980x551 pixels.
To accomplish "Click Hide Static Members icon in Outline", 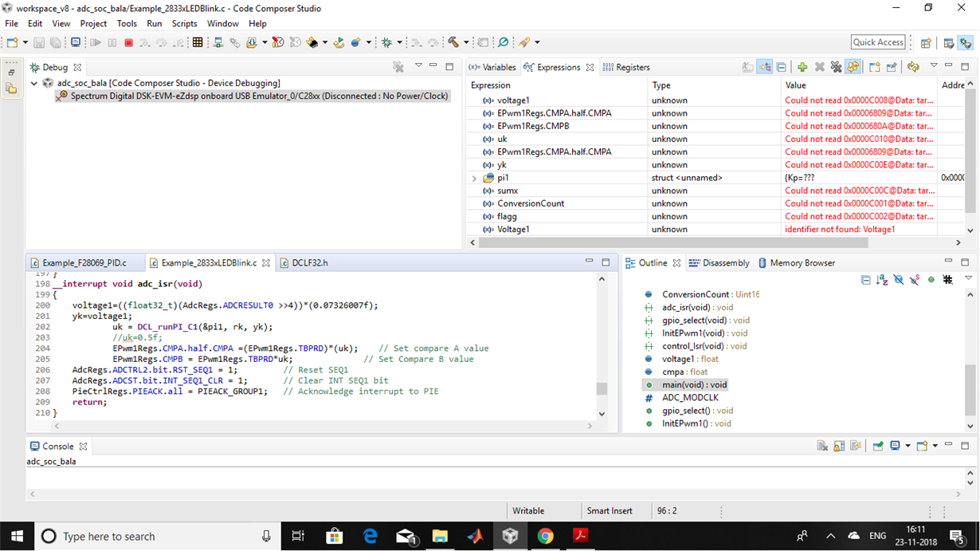I will [x=915, y=280].
